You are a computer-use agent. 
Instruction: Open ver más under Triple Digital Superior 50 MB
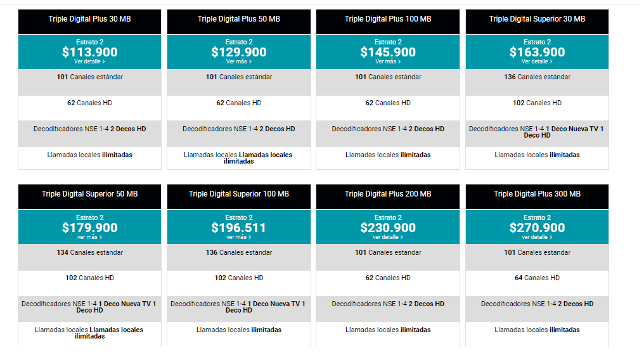click(89, 237)
